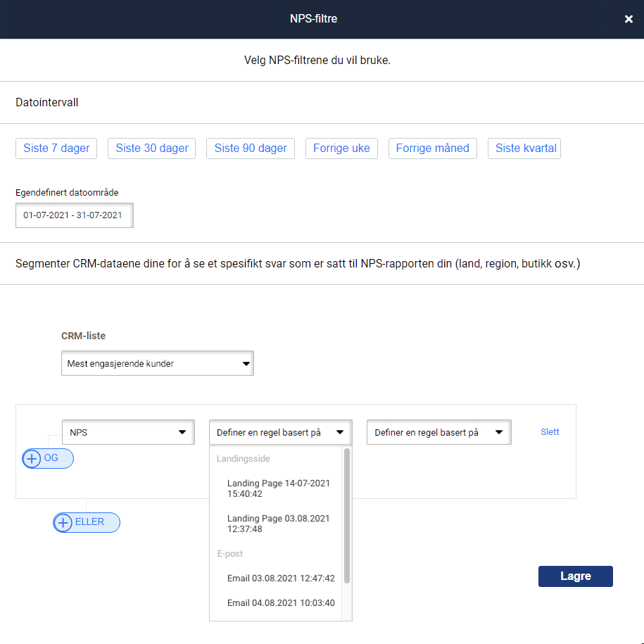This screenshot has width=644, height=644.
Task: Open the third rule definition dropdown
Action: [x=438, y=432]
